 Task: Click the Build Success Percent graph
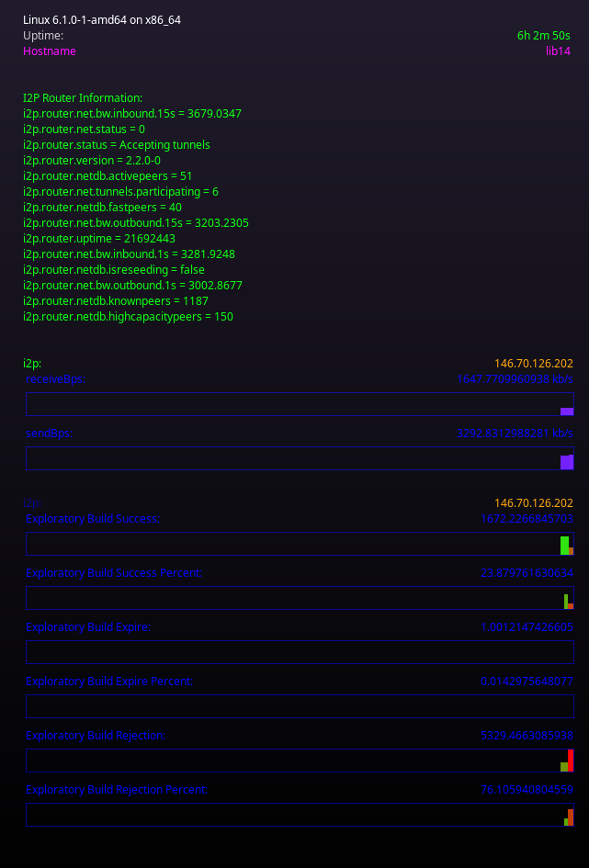pyautogui.click(x=300, y=598)
